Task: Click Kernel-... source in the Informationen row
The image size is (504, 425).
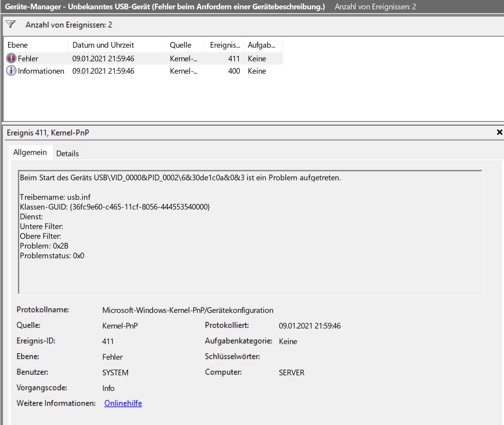Action: point(184,71)
